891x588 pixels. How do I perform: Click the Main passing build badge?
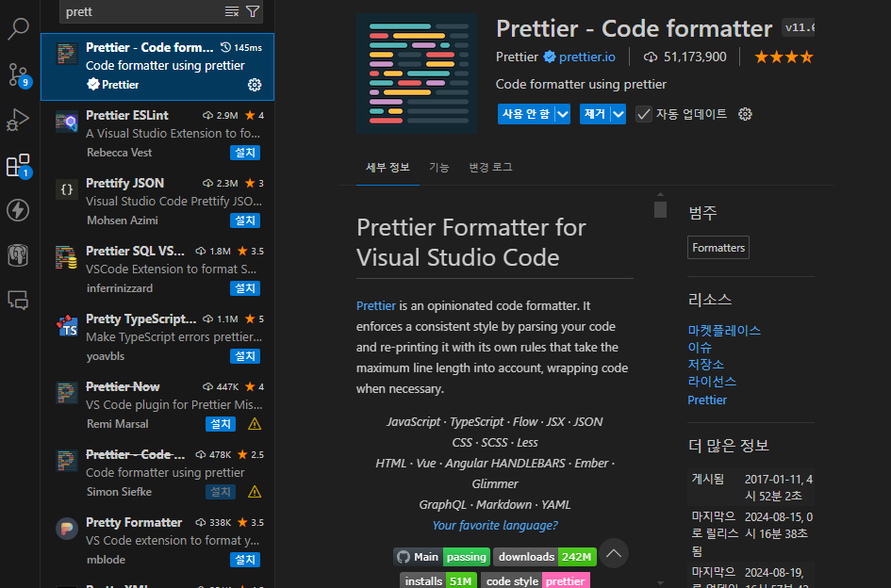pyautogui.click(x=441, y=557)
